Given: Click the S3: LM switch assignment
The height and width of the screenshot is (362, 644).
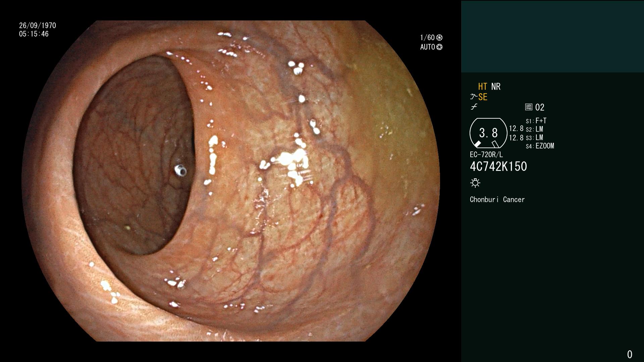Looking at the screenshot, I should point(534,137).
